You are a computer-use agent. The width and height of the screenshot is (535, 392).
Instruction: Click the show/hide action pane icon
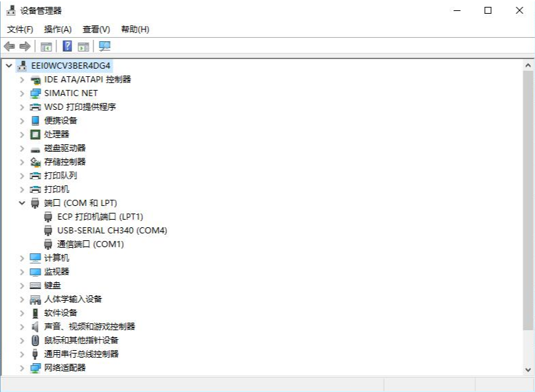pyautogui.click(x=83, y=46)
